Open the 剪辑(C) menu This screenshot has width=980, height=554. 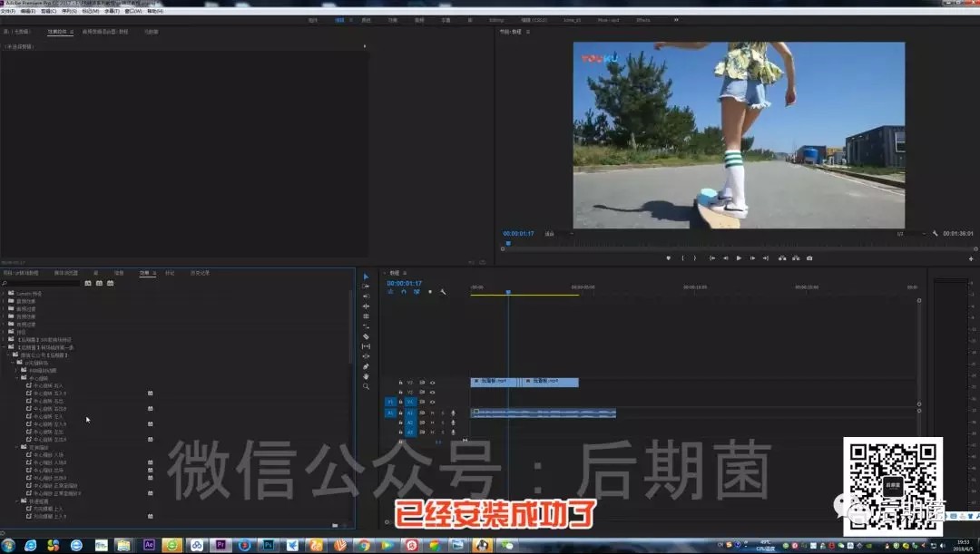(x=48, y=11)
